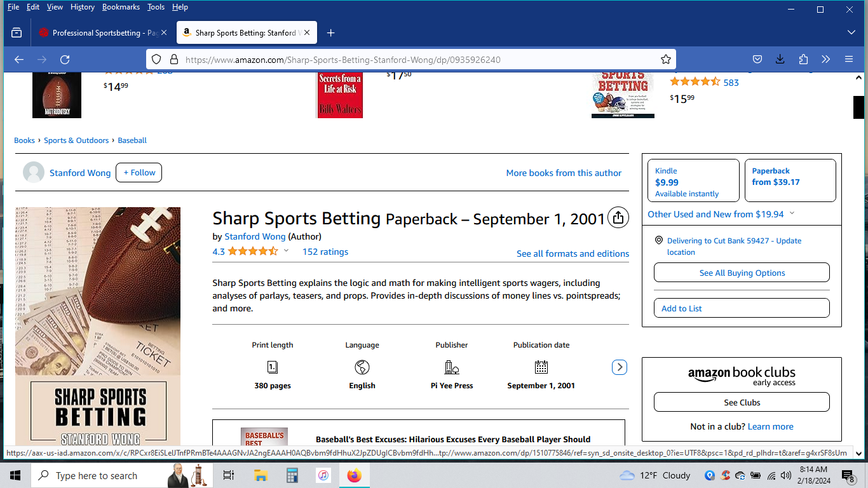Viewport: 868px width, 488px height.
Task: Bookmark this page with the star icon
Action: point(665,59)
